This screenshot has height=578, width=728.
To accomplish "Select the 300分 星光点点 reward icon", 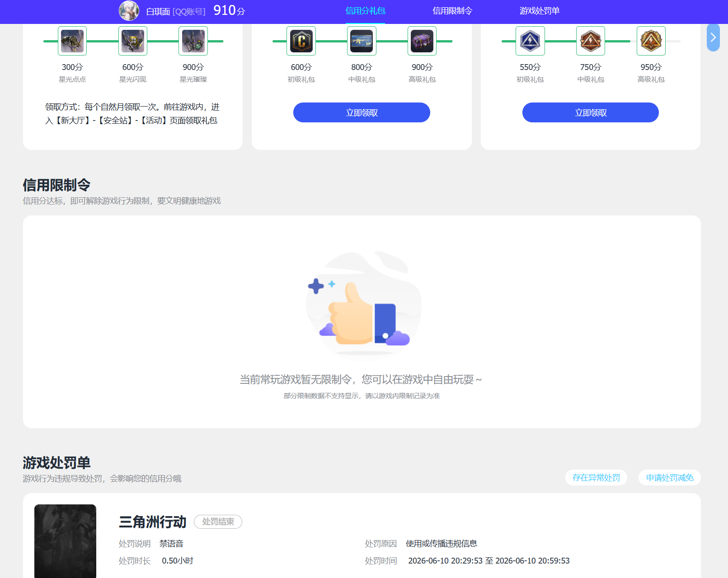I will pos(72,41).
